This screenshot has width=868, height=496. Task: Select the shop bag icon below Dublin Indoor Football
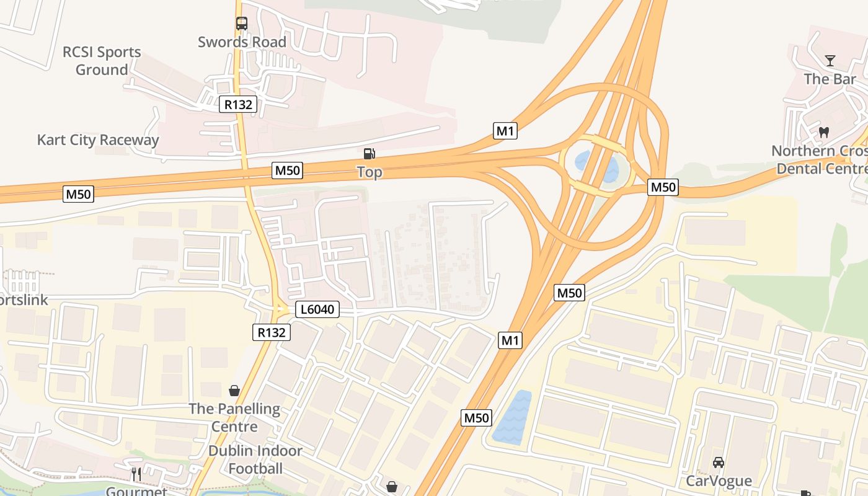392,487
